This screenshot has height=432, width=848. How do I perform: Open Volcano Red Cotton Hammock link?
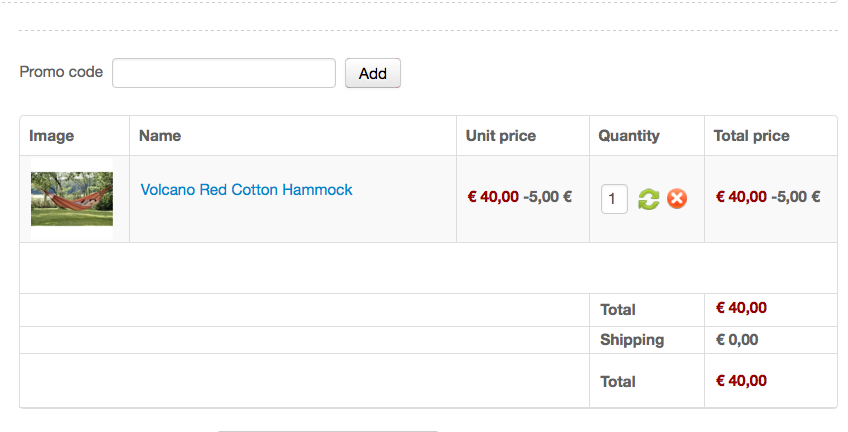[x=246, y=189]
